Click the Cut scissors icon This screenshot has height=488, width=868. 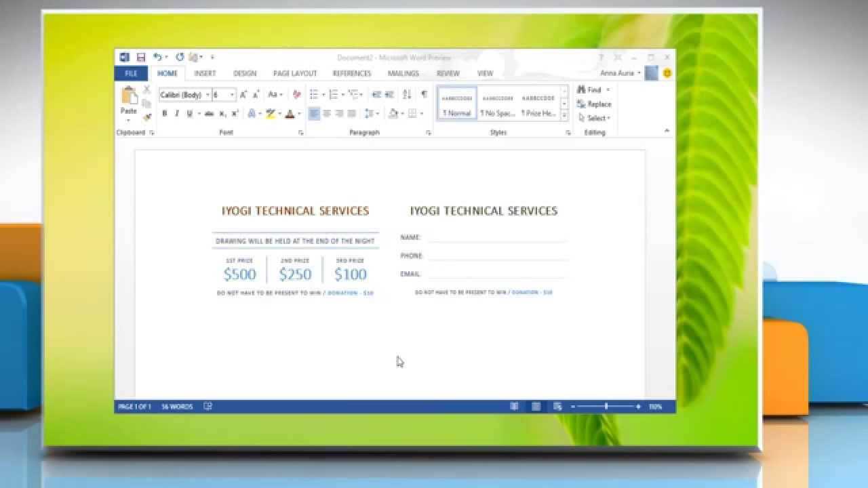146,89
